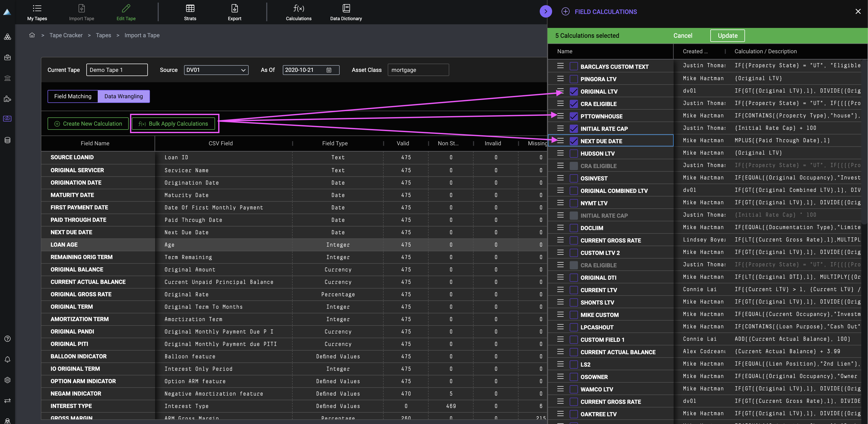The image size is (868, 424).
Task: Click the Current Tape name field
Action: click(x=117, y=70)
